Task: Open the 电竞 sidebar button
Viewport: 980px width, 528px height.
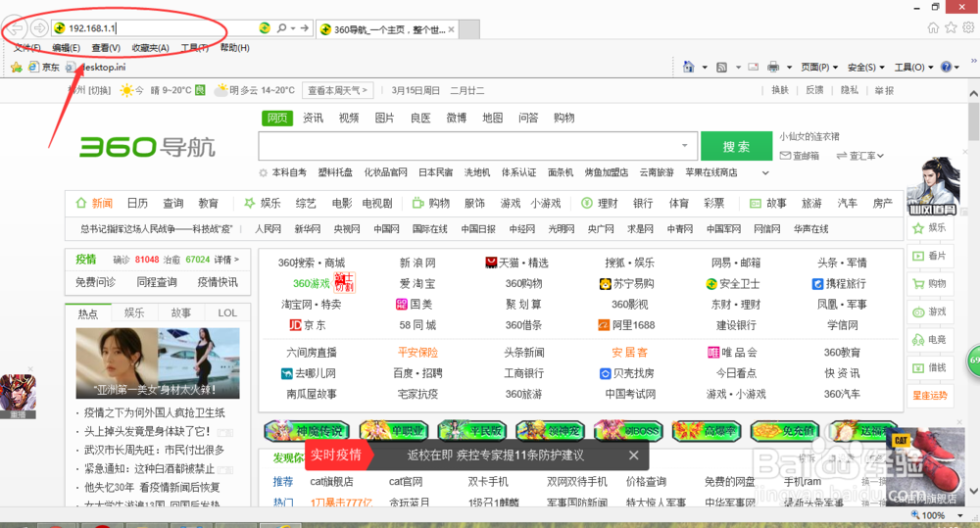Action: coord(930,339)
